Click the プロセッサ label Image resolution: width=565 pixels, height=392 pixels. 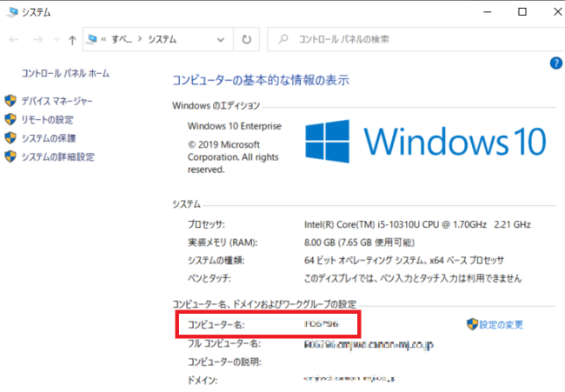[x=206, y=224]
